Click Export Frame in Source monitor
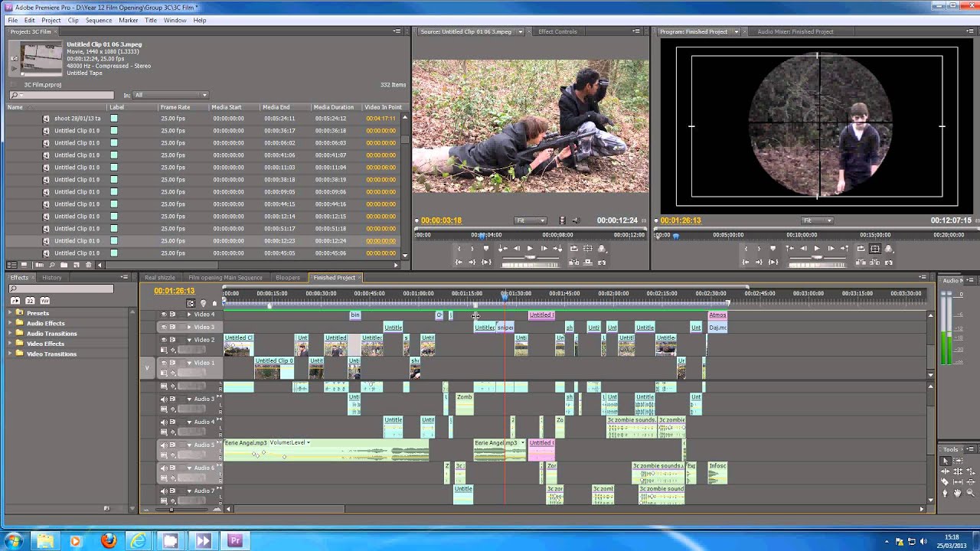 602,261
